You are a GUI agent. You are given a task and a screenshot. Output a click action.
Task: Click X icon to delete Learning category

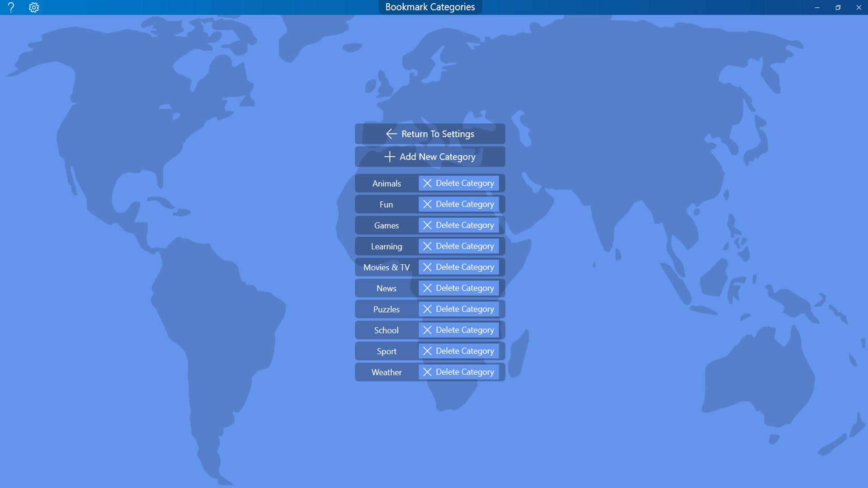pos(427,246)
